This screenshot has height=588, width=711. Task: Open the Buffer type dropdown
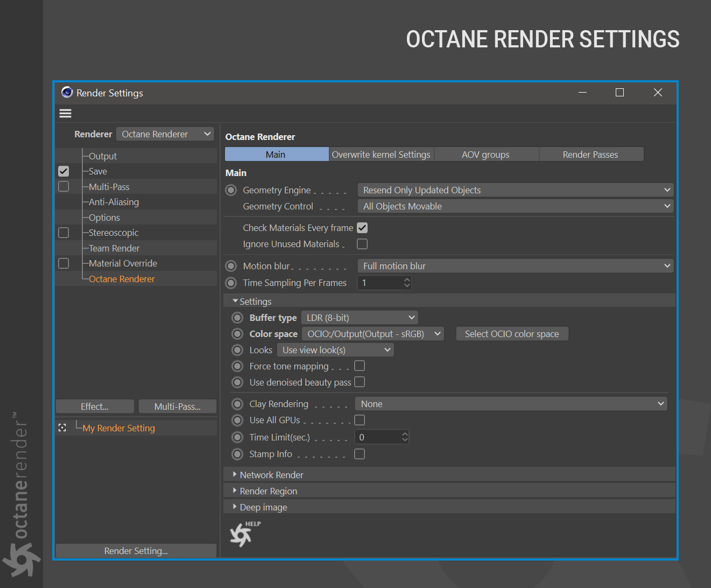coord(360,318)
